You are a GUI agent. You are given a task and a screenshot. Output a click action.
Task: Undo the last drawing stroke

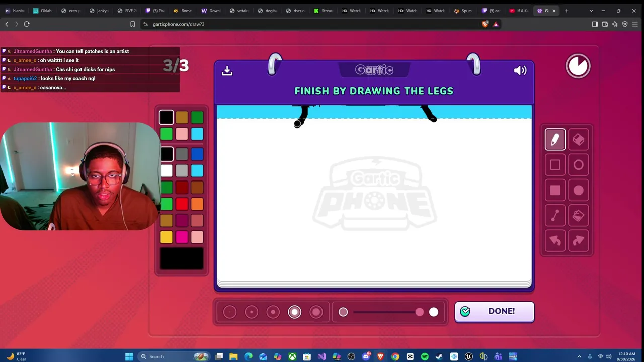(x=555, y=241)
